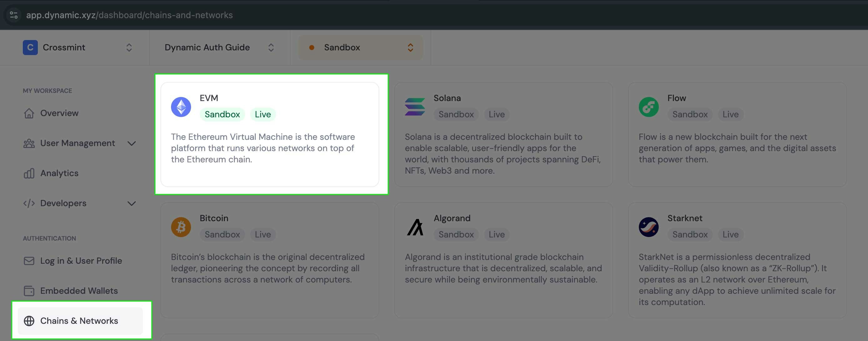Open Log in & User Profile
The height and width of the screenshot is (341, 868).
(81, 261)
